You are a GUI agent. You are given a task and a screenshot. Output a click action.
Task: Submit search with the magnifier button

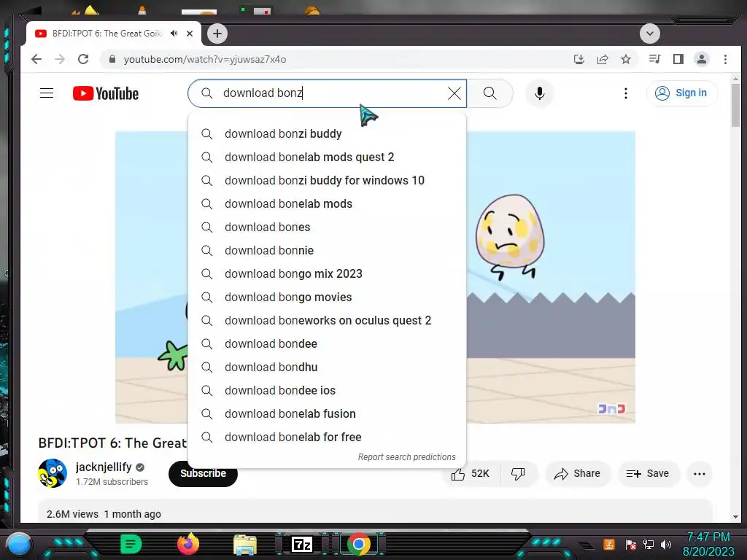[x=489, y=93]
